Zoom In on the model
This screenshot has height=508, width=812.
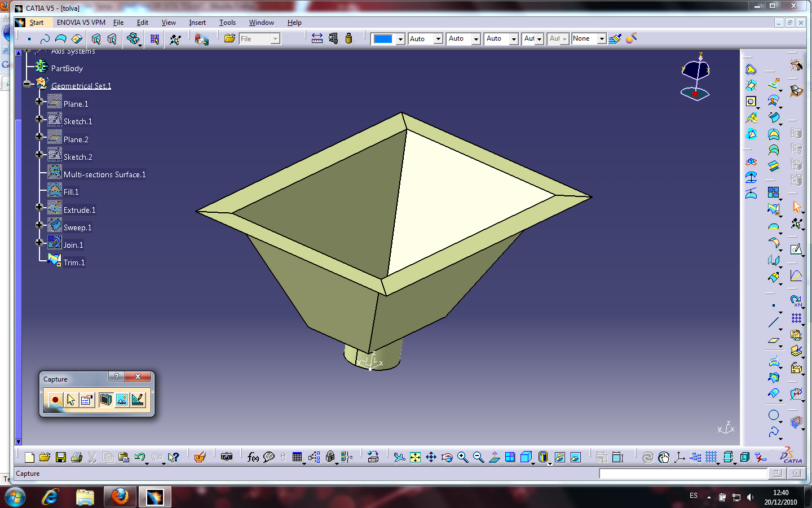point(462,457)
